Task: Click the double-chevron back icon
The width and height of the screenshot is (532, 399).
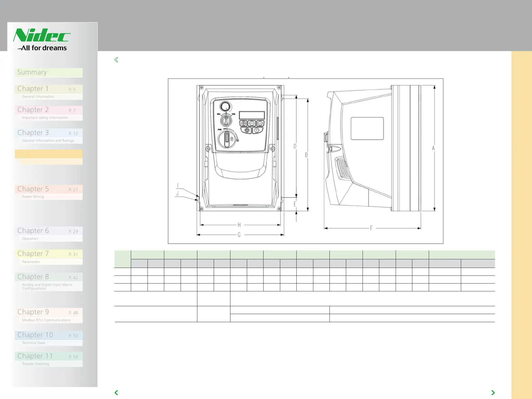Action: tap(116, 60)
